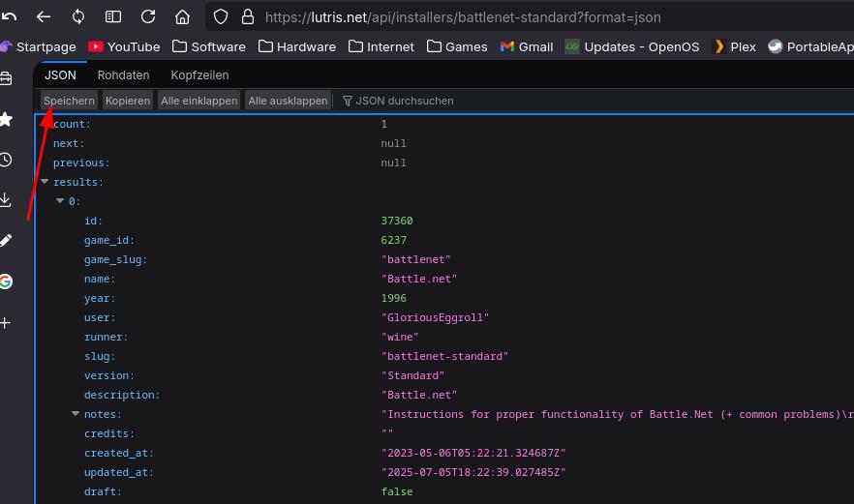The width and height of the screenshot is (854, 504).
Task: Collapse the results node
Action: point(45,181)
